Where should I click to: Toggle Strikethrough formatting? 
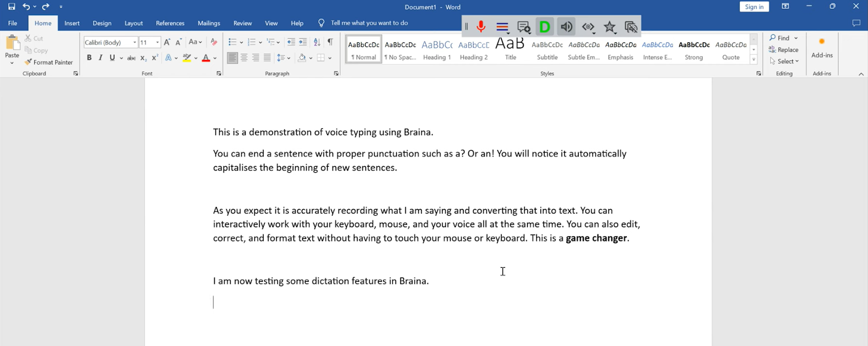tap(131, 58)
